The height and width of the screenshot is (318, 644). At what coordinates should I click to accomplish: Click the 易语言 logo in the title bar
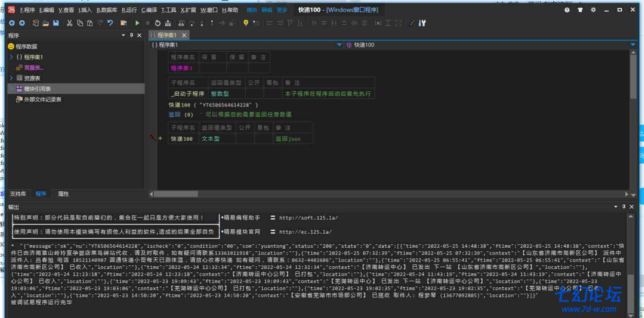pyautogui.click(x=12, y=10)
